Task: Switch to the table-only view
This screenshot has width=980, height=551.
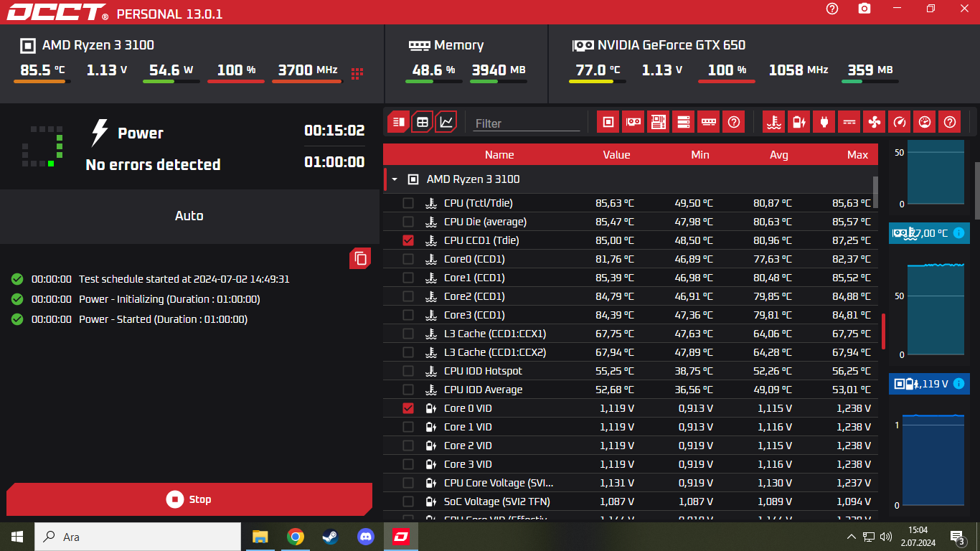Action: click(x=423, y=122)
